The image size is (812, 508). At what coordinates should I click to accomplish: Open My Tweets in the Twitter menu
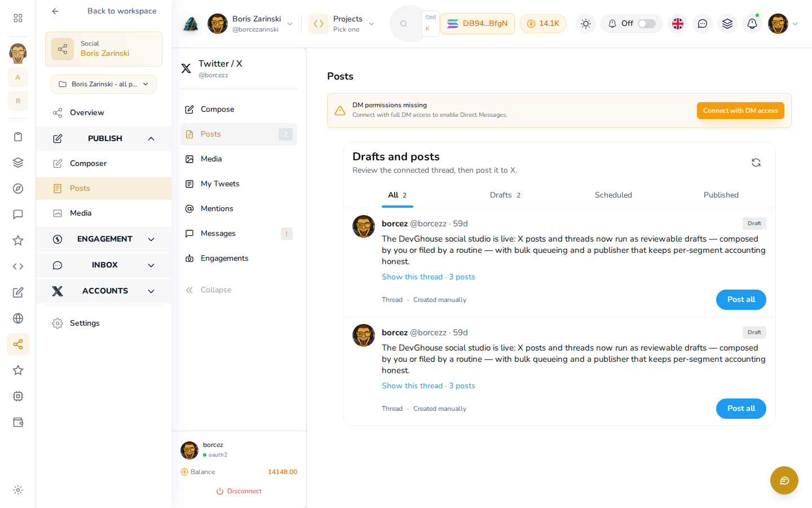(x=239, y=184)
